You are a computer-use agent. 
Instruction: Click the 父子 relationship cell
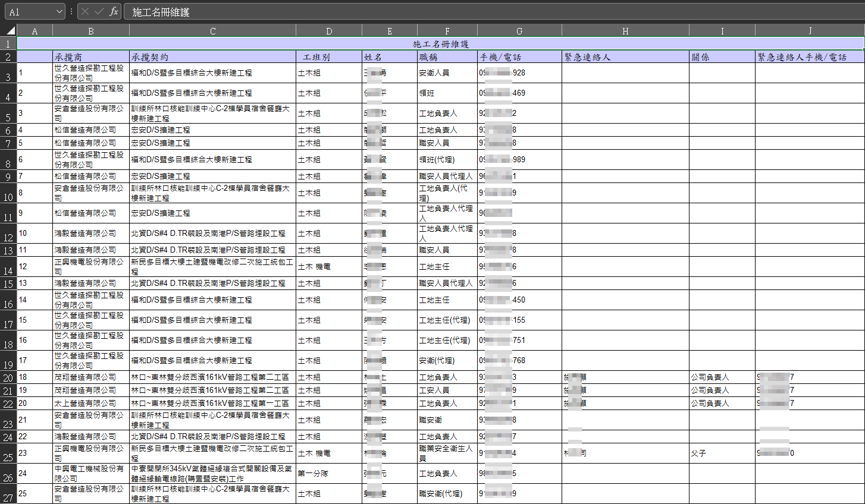pyautogui.click(x=722, y=453)
